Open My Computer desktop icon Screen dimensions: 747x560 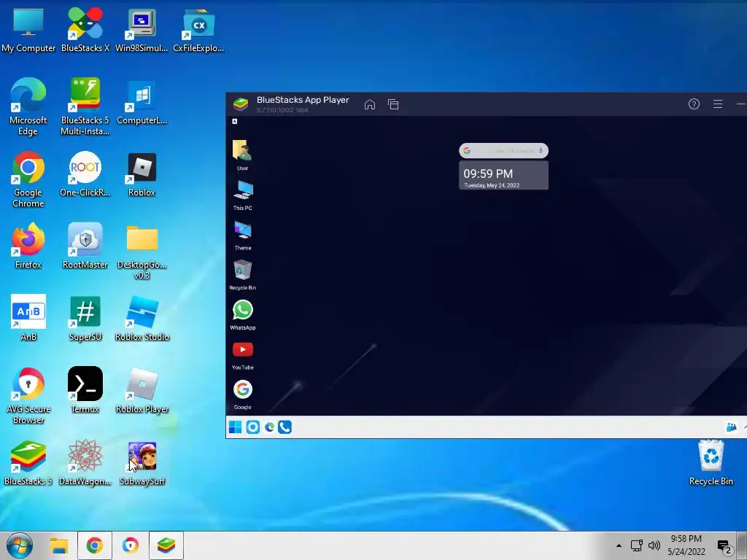tap(28, 30)
